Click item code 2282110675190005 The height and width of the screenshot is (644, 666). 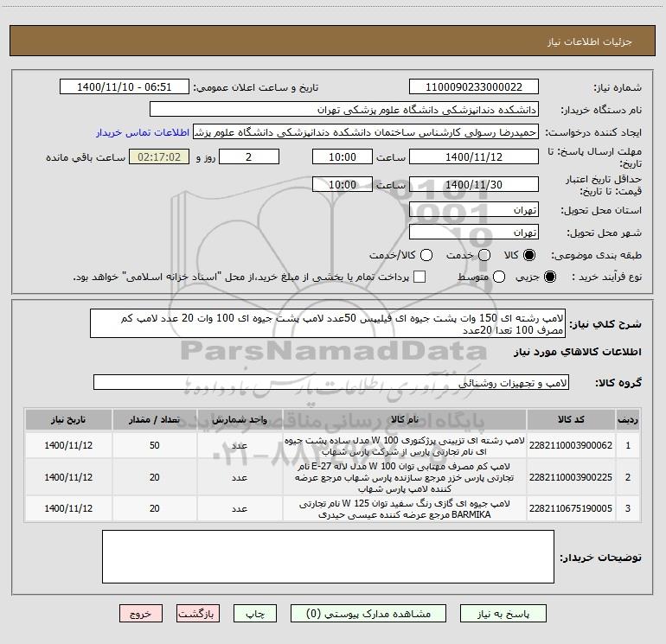571,508
